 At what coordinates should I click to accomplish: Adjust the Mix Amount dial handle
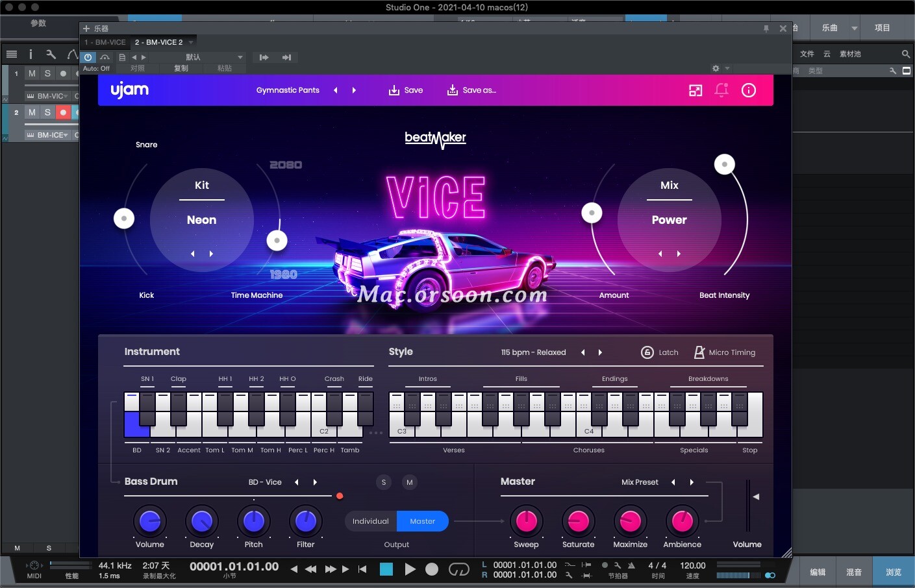(x=592, y=213)
